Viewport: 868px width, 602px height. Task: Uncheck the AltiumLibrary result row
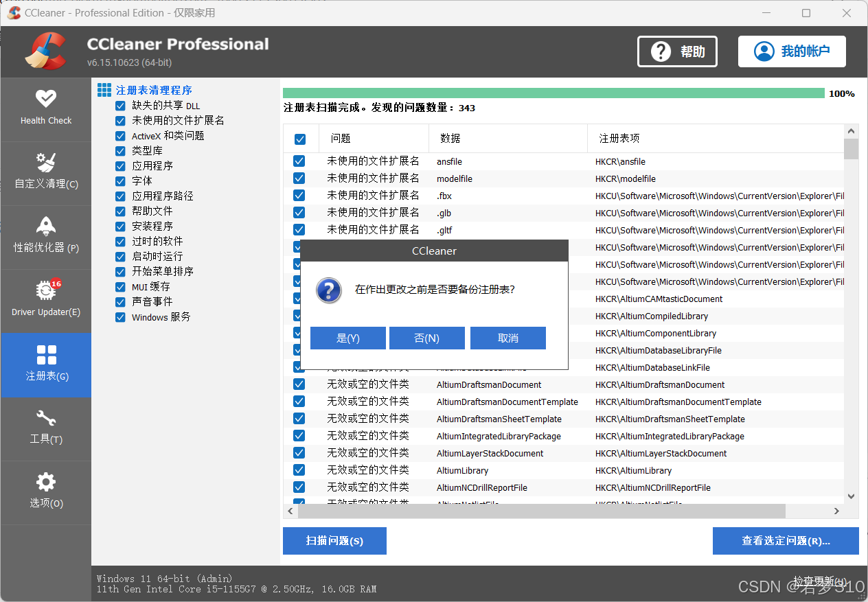coord(299,470)
